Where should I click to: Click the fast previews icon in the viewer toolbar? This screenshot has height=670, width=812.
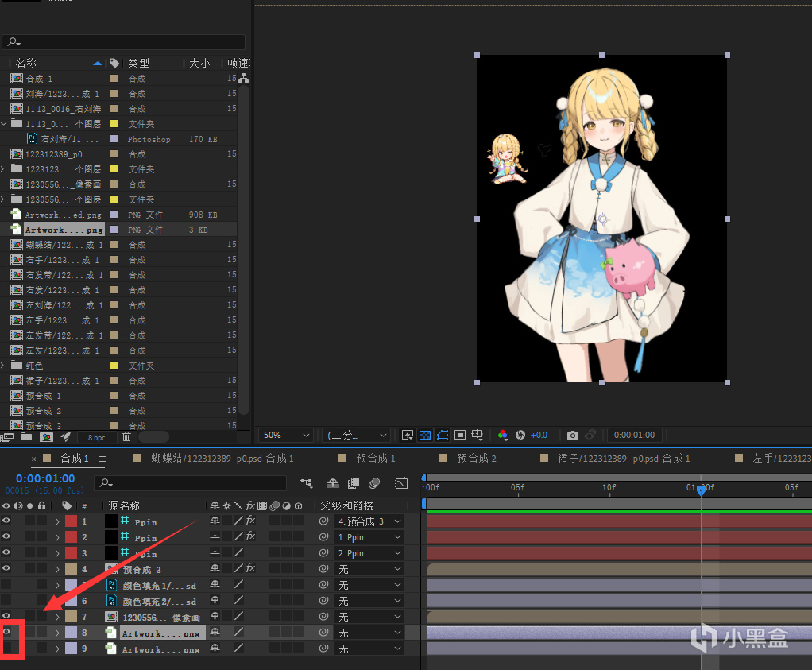tap(408, 435)
